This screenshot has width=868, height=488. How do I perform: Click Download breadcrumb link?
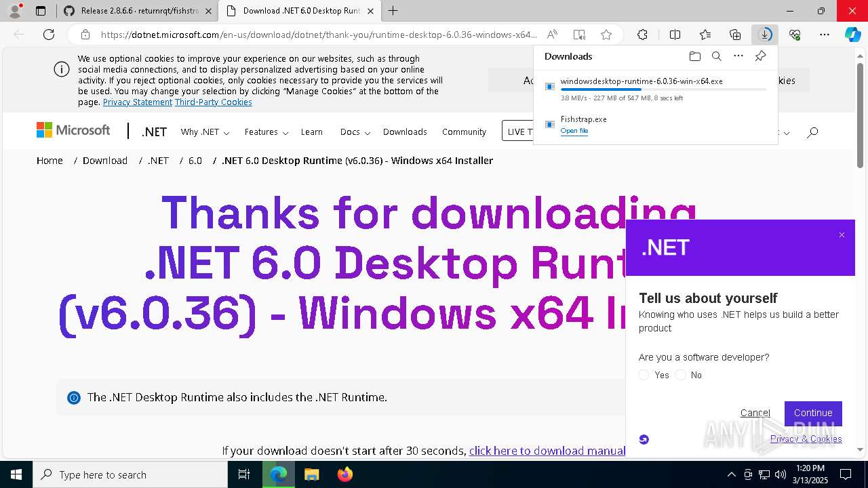point(105,161)
